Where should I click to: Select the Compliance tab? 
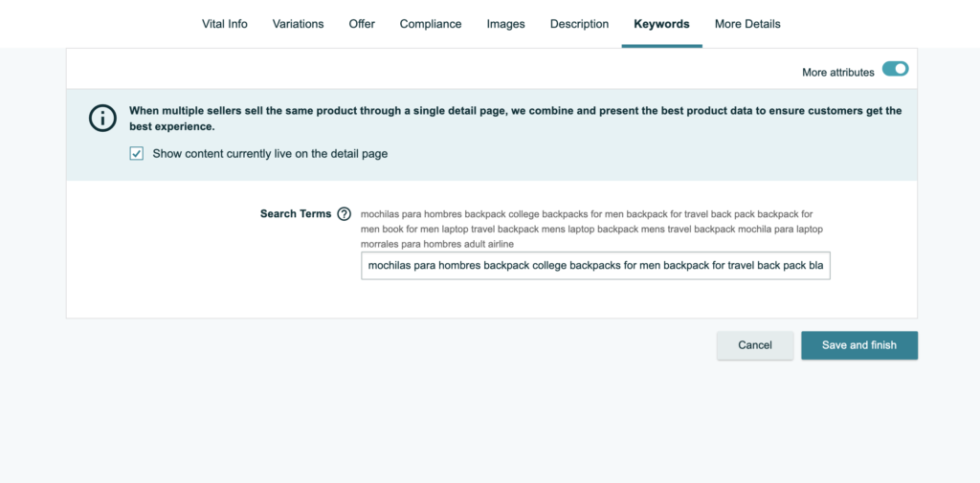coord(431,24)
